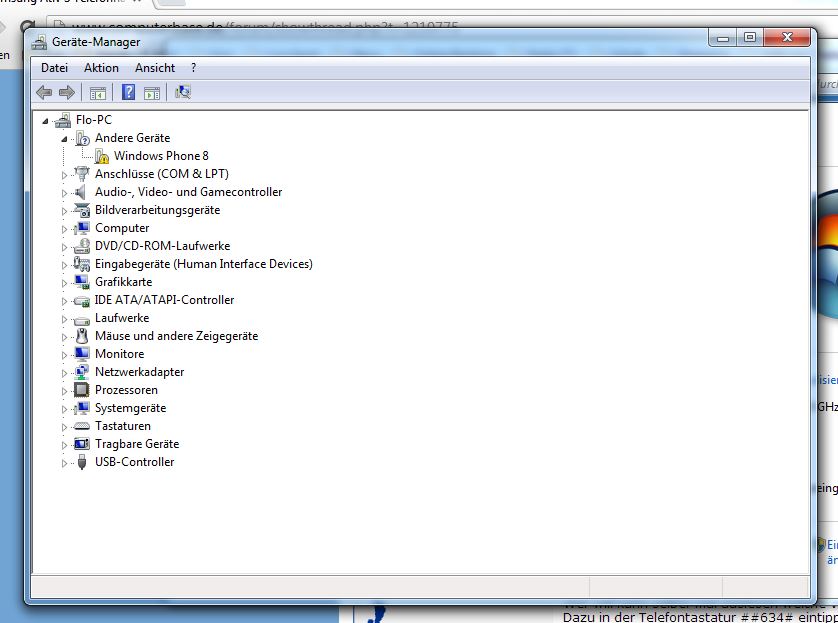
Task: Click the Grafikkarte display adapter icon
Action: 82,282
